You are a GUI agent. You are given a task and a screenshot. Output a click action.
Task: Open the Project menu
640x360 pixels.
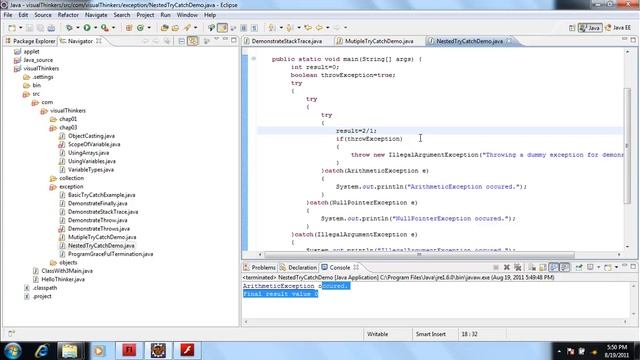145,15
